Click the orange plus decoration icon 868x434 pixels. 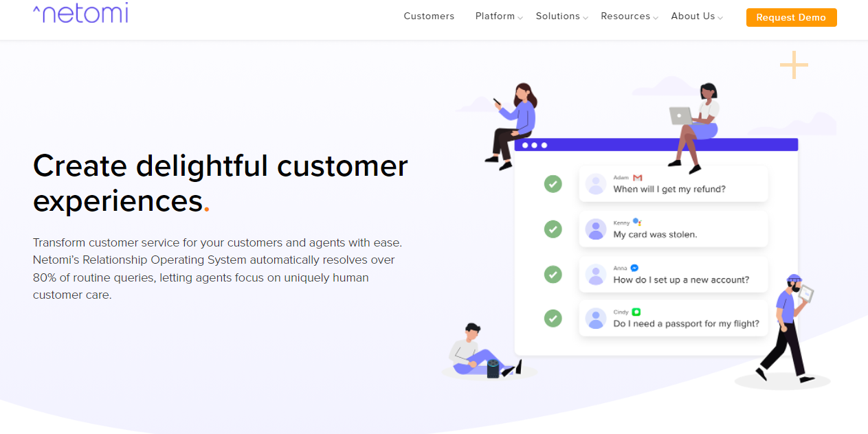794,65
